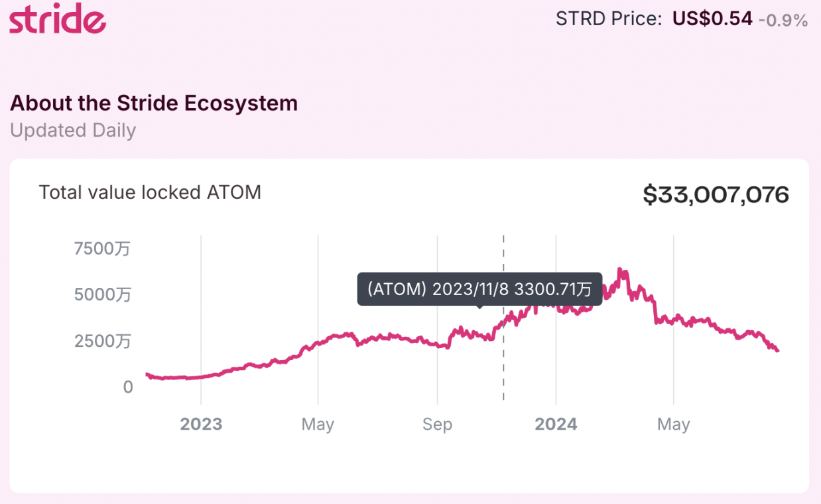
Task: Click the 5000万 y-axis label
Action: point(102,294)
